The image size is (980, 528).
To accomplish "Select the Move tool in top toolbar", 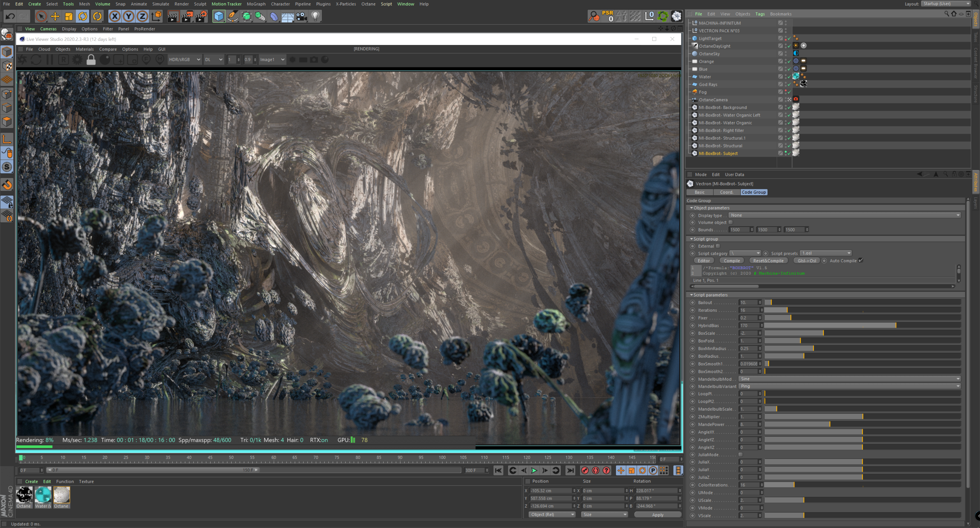I will [x=55, y=16].
